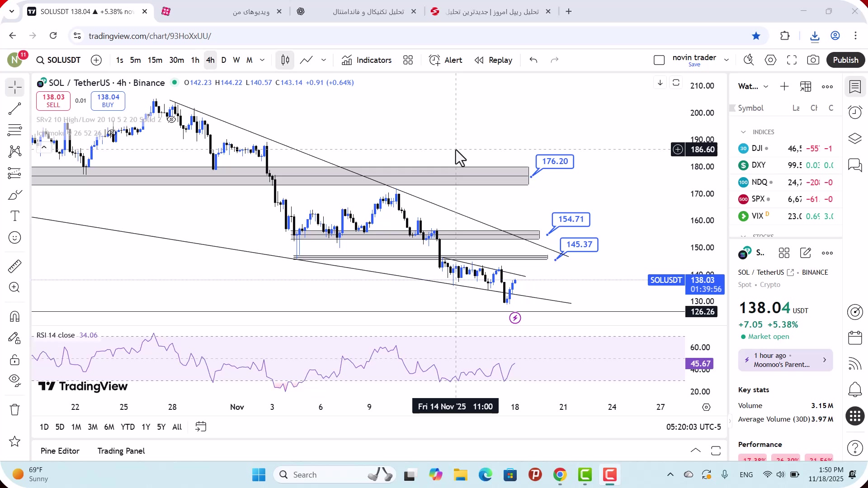Open the Fibonacci tools in left toolbar

15,130
